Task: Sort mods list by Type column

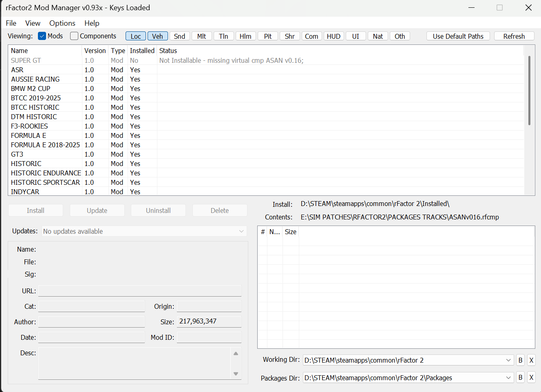Action: point(118,51)
